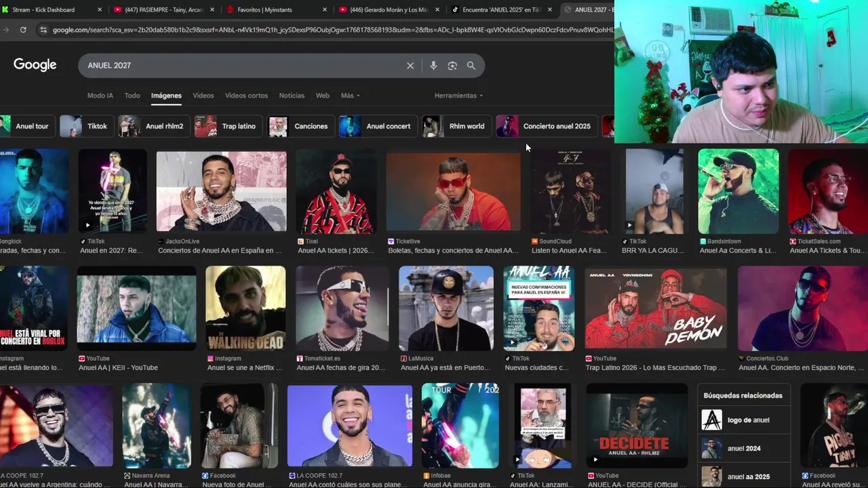Screen dimensions: 868x488
Task: Select the Trap latino filter chip
Action: click(229, 126)
